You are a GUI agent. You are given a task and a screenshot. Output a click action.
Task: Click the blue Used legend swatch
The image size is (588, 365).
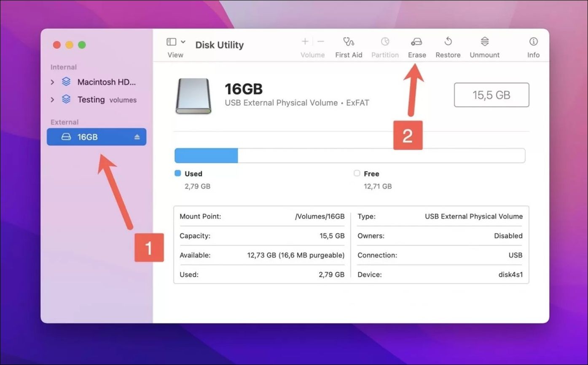click(x=178, y=173)
